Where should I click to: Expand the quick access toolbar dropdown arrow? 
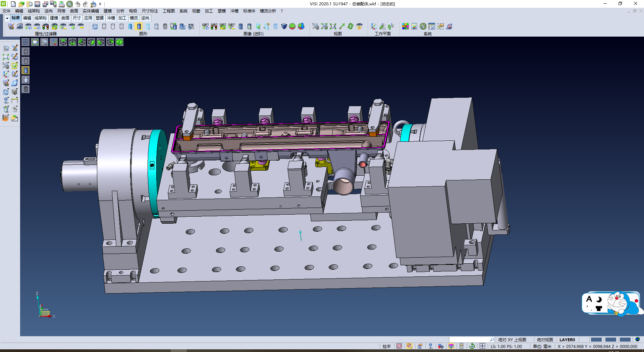point(100,4)
